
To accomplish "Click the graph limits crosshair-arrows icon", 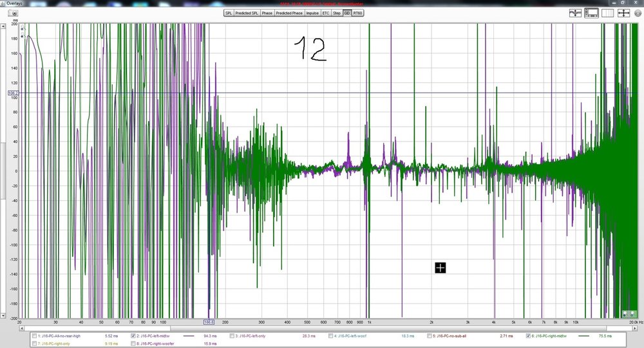I will point(623,13).
